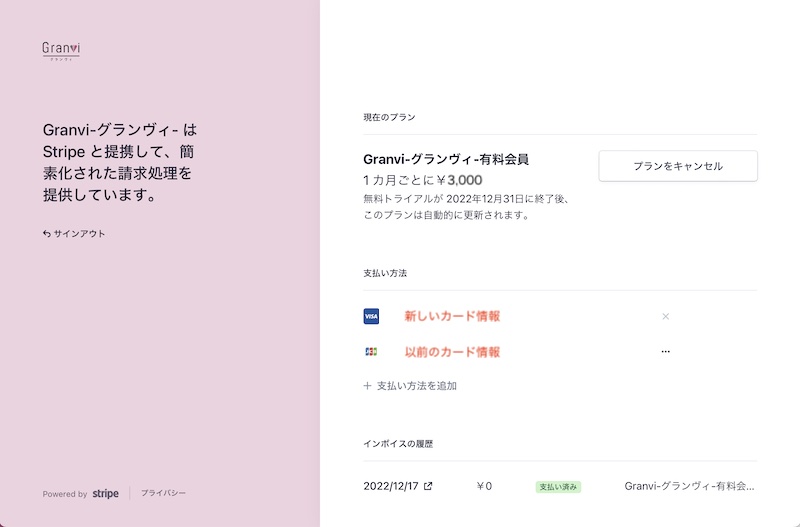This screenshot has height=527, width=800.
Task: Click the インボイスの履歴 heading
Action: (x=398, y=444)
